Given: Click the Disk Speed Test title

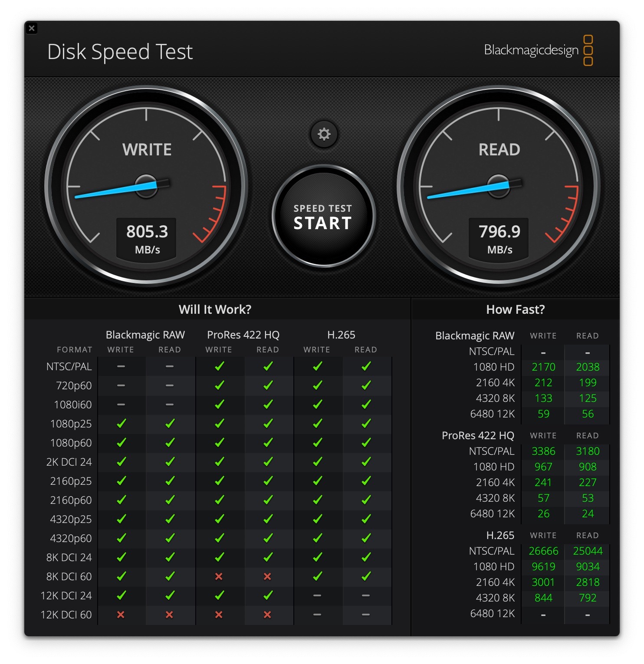Looking at the screenshot, I should click(120, 52).
